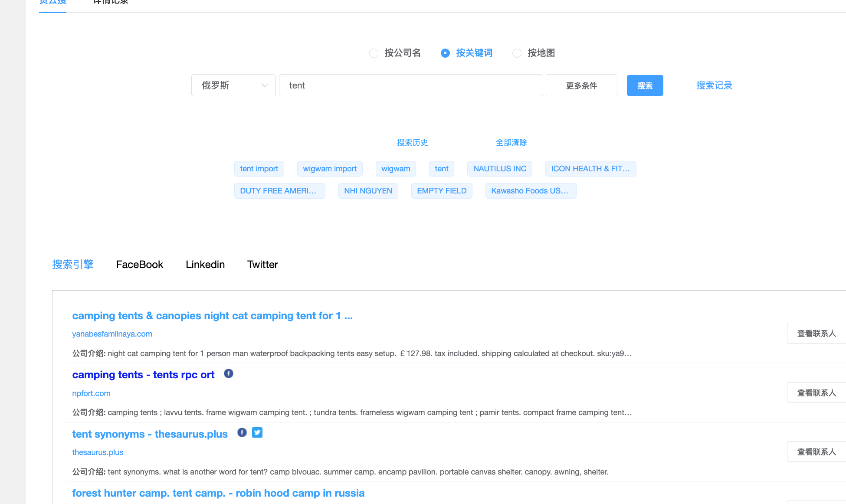Image resolution: width=846 pixels, height=504 pixels.
Task: Open 'camping tents - tents rpc ort' result
Action: (x=143, y=375)
